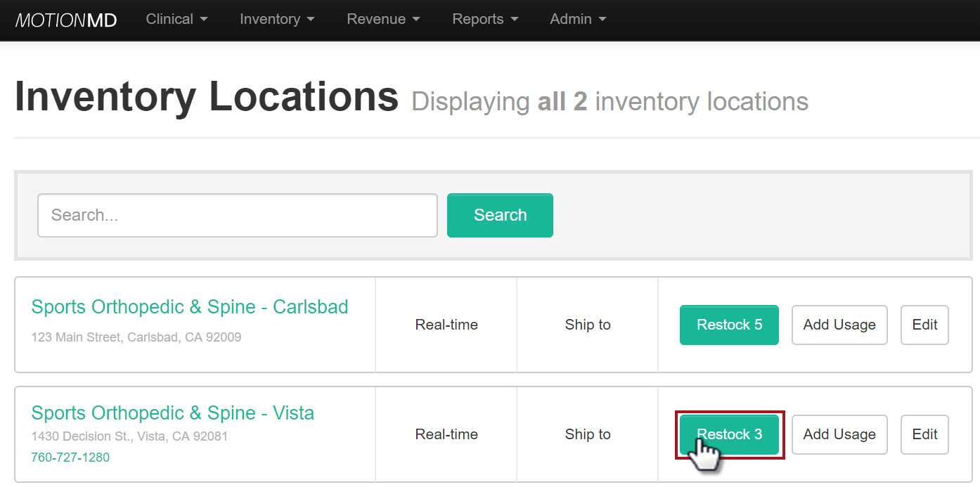Click the MOTIONMD logo

click(x=65, y=20)
